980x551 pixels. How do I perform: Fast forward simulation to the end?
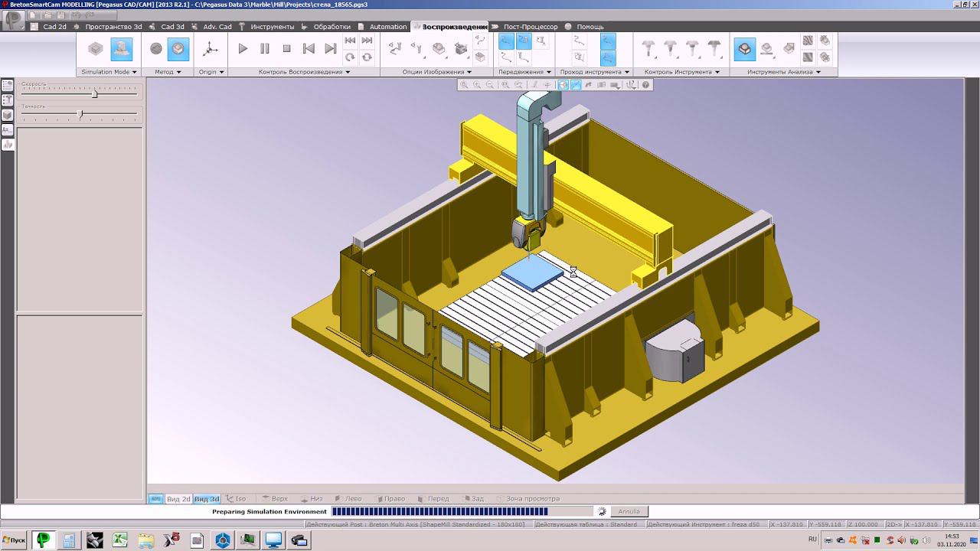pyautogui.click(x=367, y=41)
